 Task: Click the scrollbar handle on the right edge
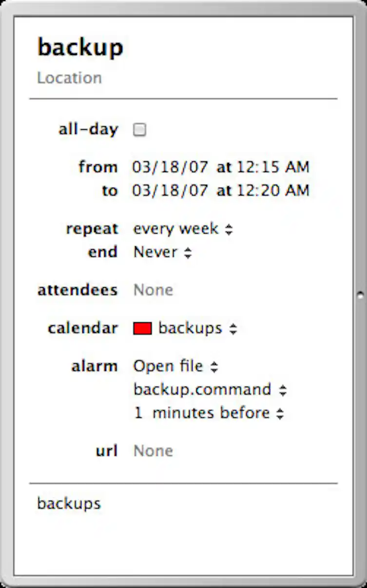[359, 294]
